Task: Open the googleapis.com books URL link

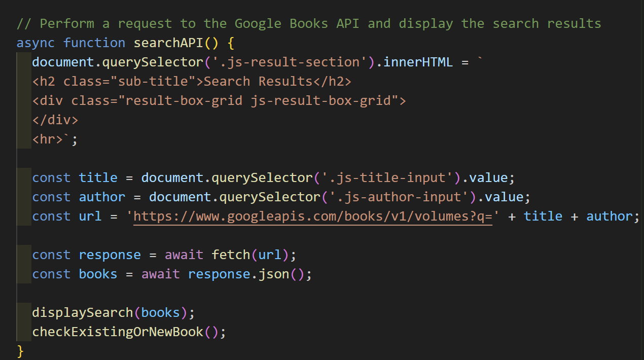Action: [x=313, y=217]
